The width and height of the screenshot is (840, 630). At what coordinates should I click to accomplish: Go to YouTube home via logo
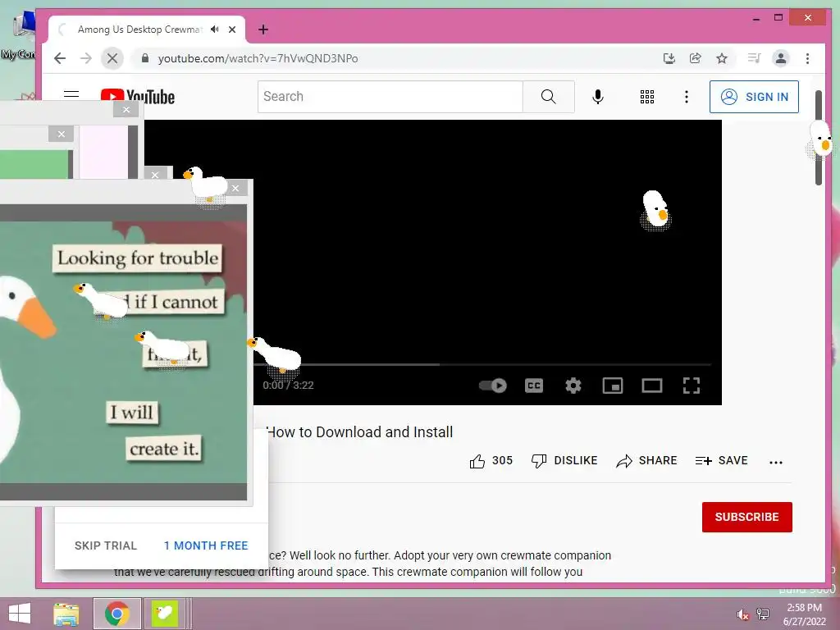pos(138,97)
